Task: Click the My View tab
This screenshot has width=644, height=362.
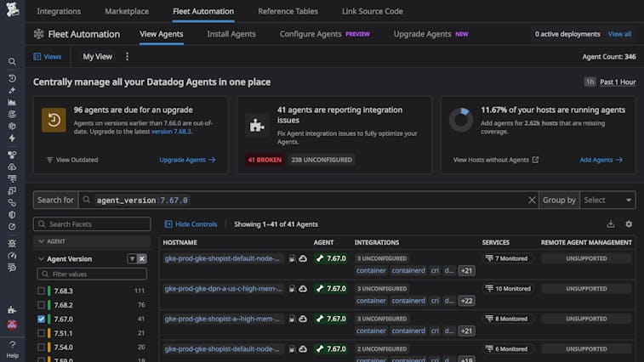Action: [97, 57]
